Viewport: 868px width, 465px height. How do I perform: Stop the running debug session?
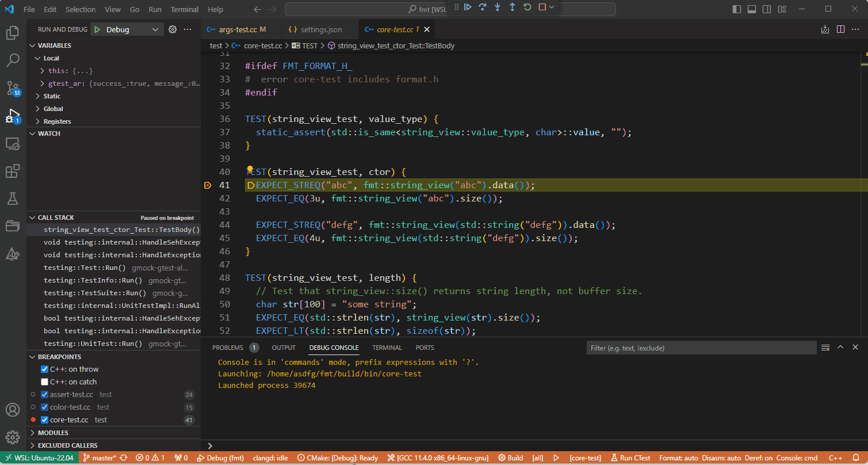click(x=542, y=7)
